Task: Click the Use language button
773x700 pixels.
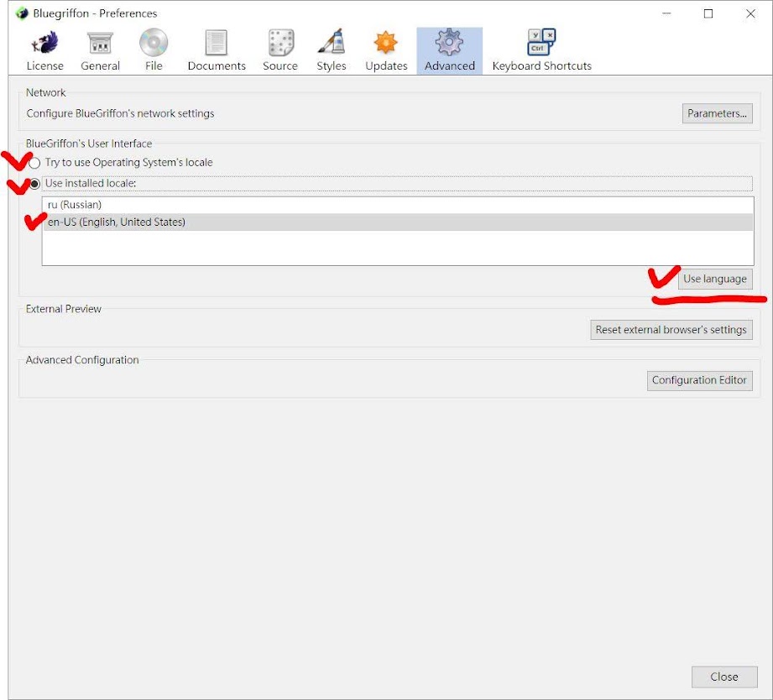Action: 715,279
